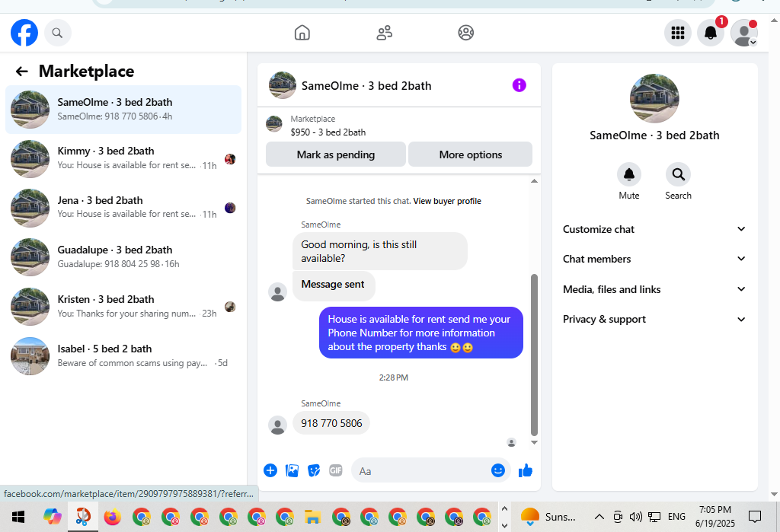
Task: Open the Groups icon in top navigation
Action: [x=465, y=33]
